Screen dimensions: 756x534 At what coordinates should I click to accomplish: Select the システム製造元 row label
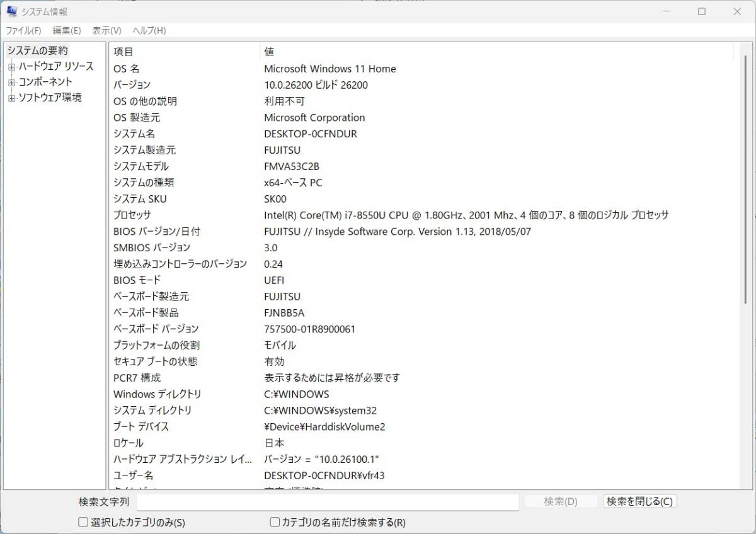[144, 151]
